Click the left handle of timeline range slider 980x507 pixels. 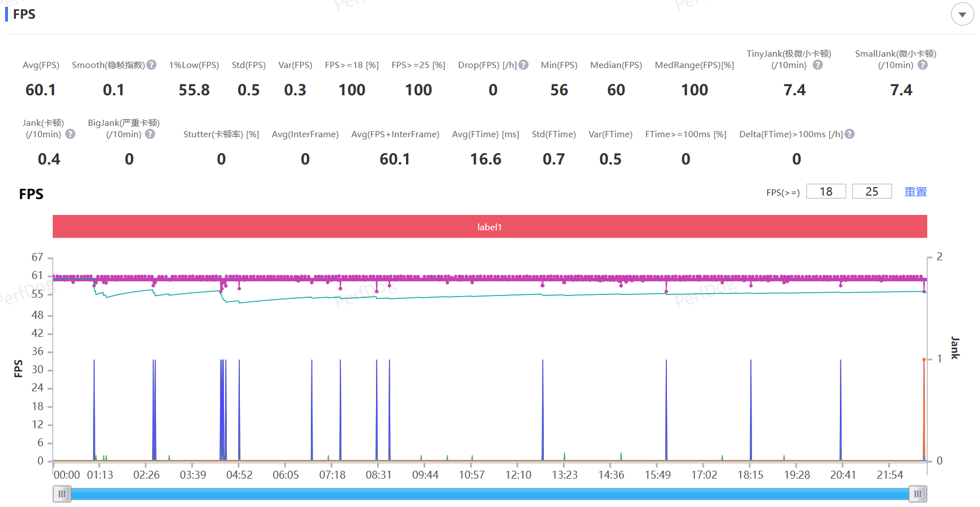pyautogui.click(x=62, y=494)
